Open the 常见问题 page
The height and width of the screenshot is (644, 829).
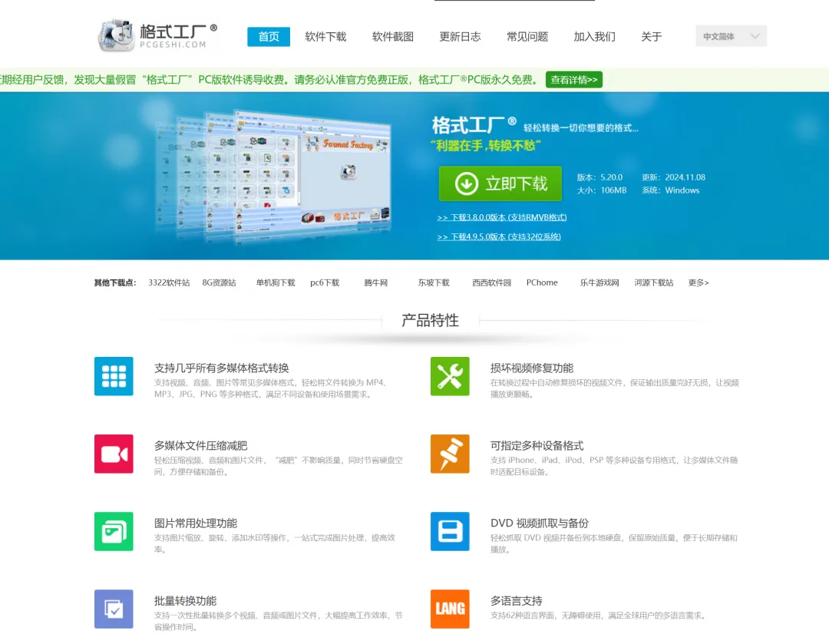point(527,37)
